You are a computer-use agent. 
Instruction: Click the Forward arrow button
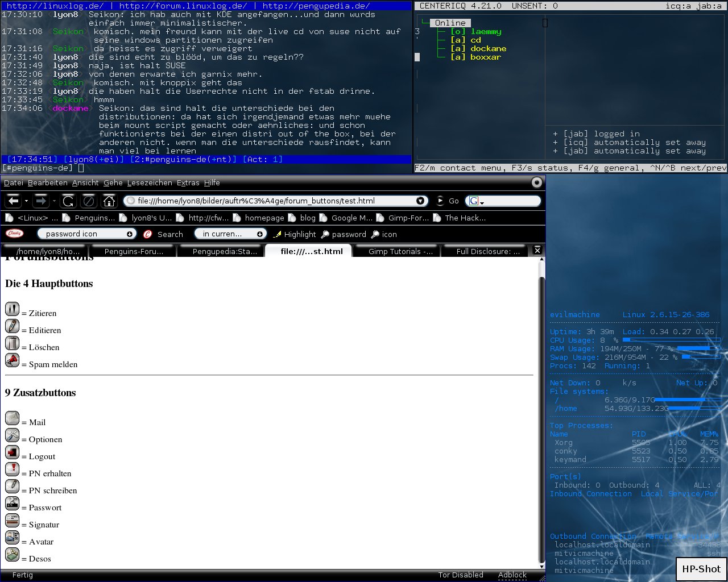(40, 201)
